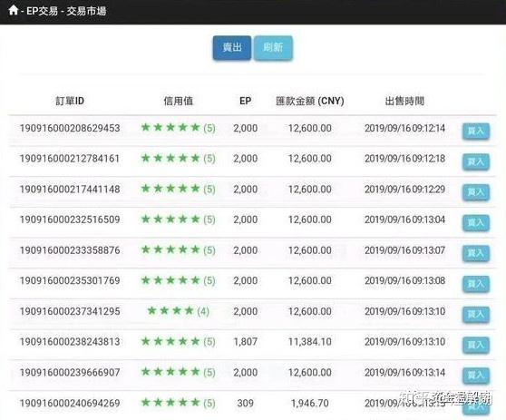The width and height of the screenshot is (506, 420).
Task: Select order ID 190916000233358876
Action: pyautogui.click(x=70, y=250)
